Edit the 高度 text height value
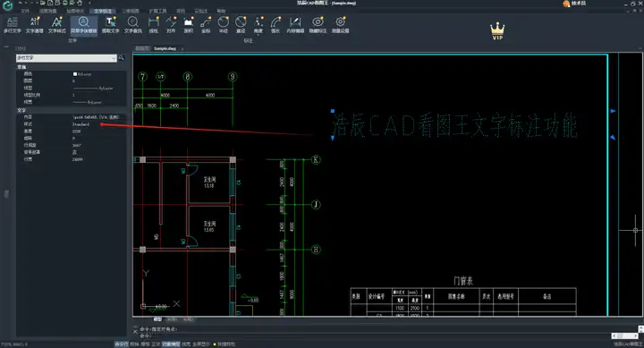Screen dimensions: 644x348 click(x=77, y=132)
